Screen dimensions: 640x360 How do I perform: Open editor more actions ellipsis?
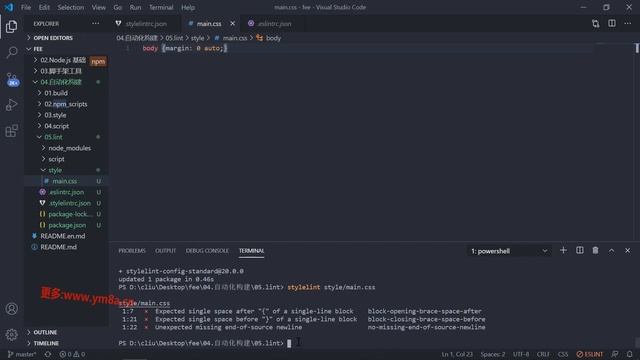coord(628,24)
